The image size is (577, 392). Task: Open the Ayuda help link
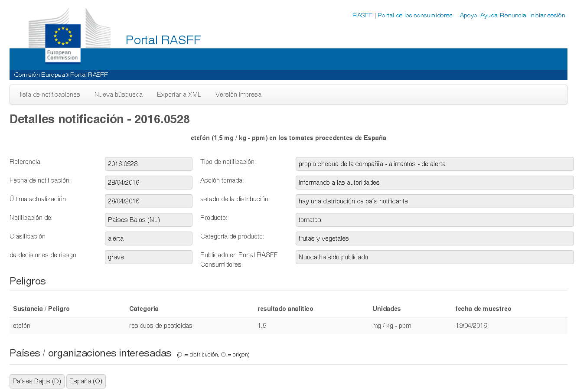pos(489,15)
